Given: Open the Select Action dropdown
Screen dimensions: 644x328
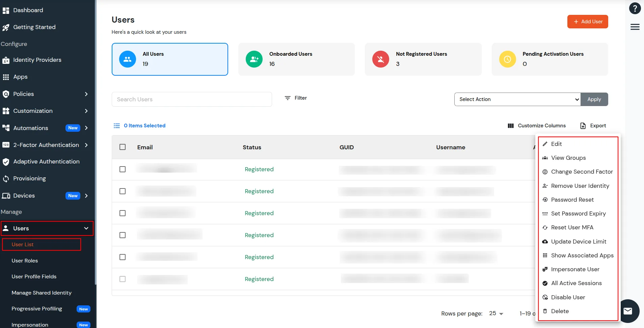Looking at the screenshot, I should 517,99.
